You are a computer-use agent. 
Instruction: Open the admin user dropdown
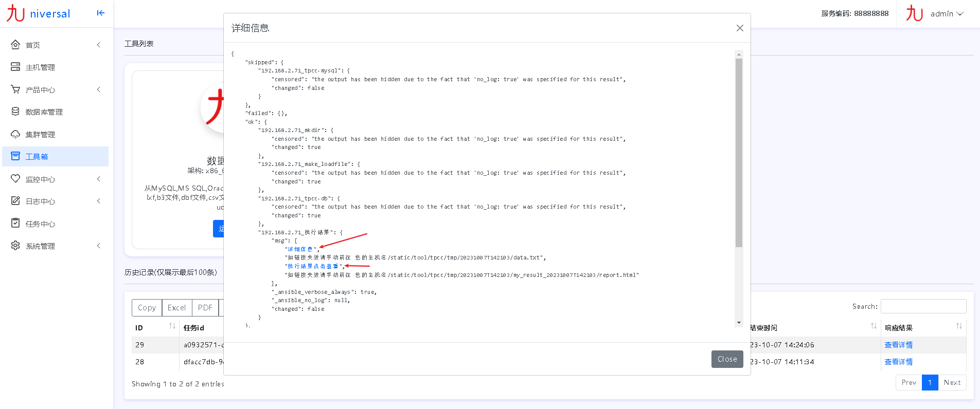pyautogui.click(x=946, y=14)
